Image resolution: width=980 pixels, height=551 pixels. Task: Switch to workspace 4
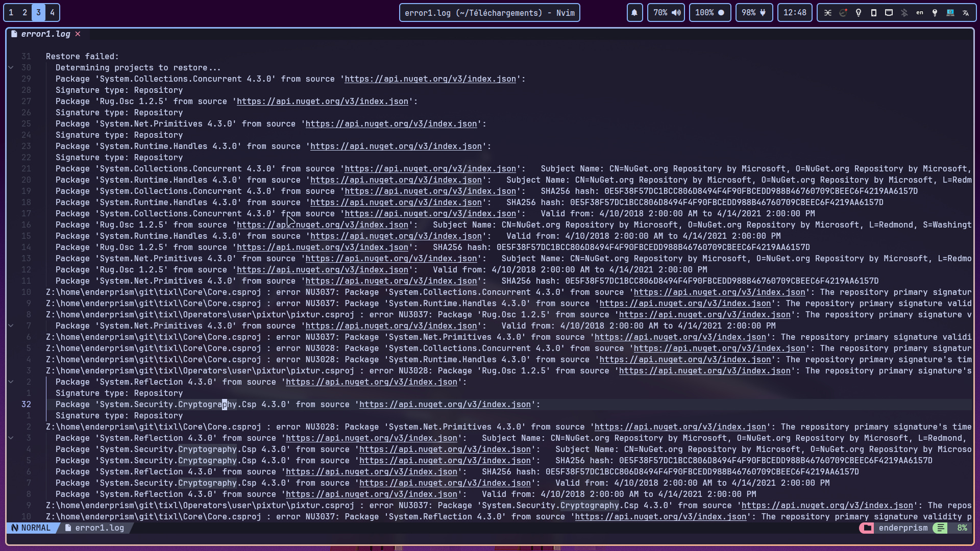pos(52,13)
